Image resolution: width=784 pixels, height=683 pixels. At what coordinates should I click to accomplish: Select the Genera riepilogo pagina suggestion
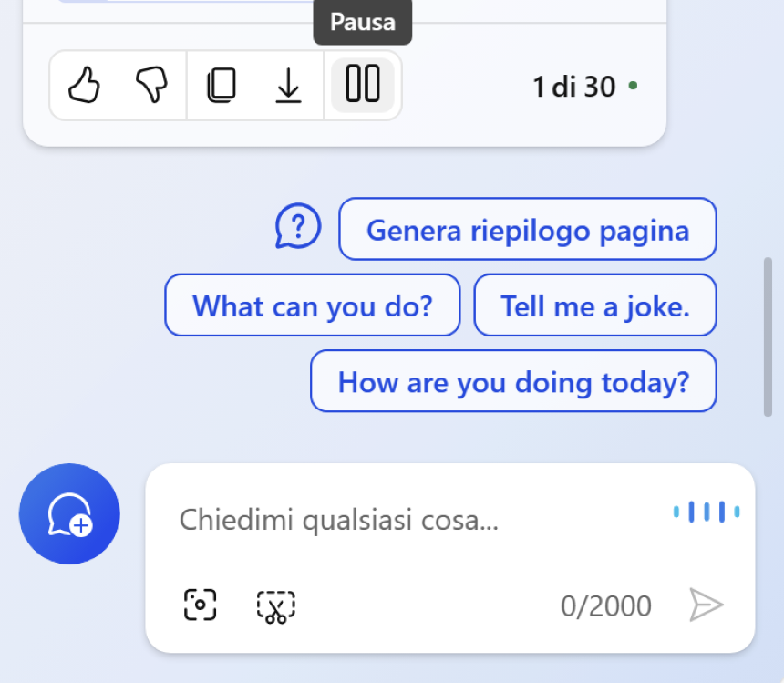528,230
